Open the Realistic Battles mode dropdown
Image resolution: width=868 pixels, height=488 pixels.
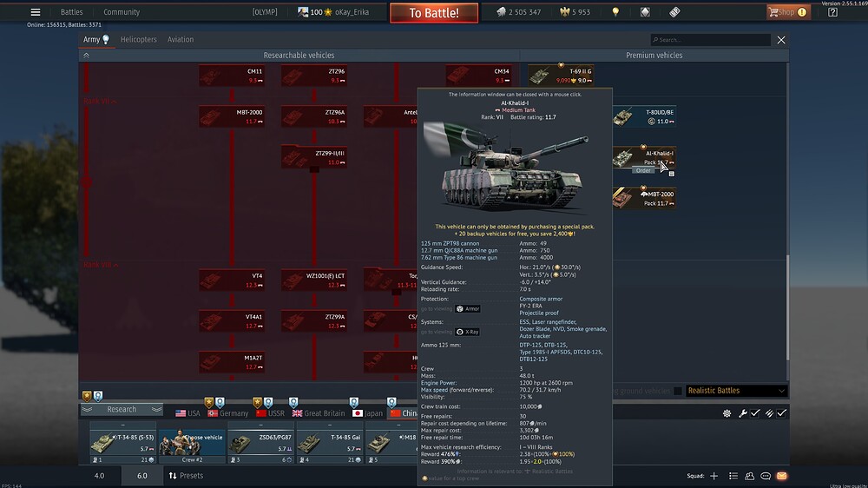coord(736,391)
